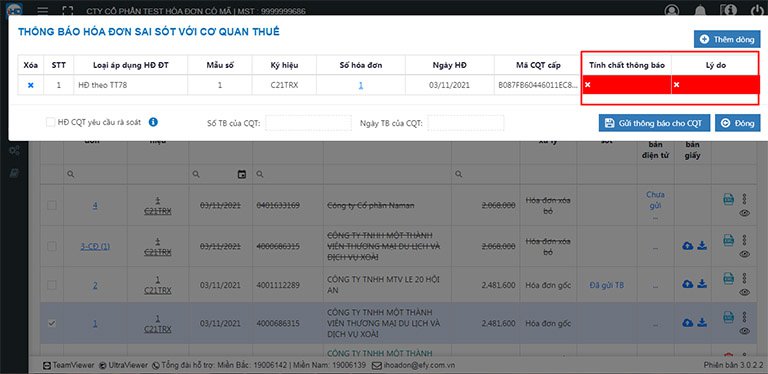The width and height of the screenshot is (768, 374).
Task: Open the three-dot menu for invoice 1
Action: tap(744, 317)
